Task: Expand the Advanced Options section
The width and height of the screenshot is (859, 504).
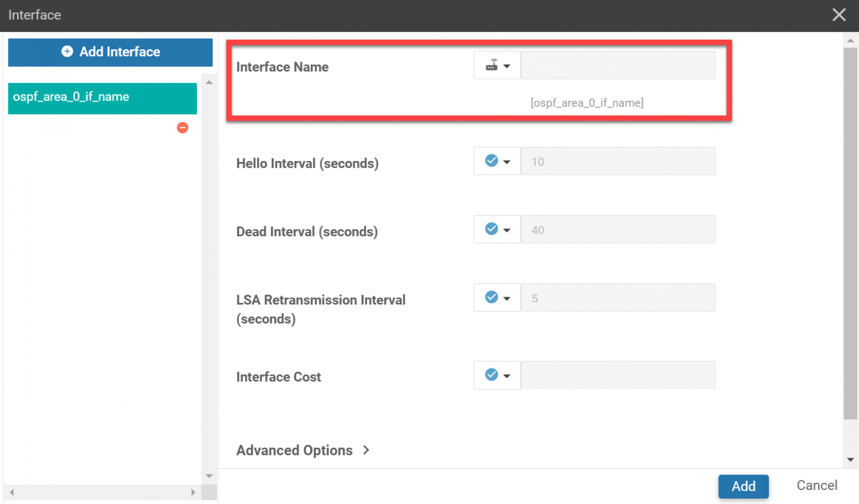Action: [303, 450]
